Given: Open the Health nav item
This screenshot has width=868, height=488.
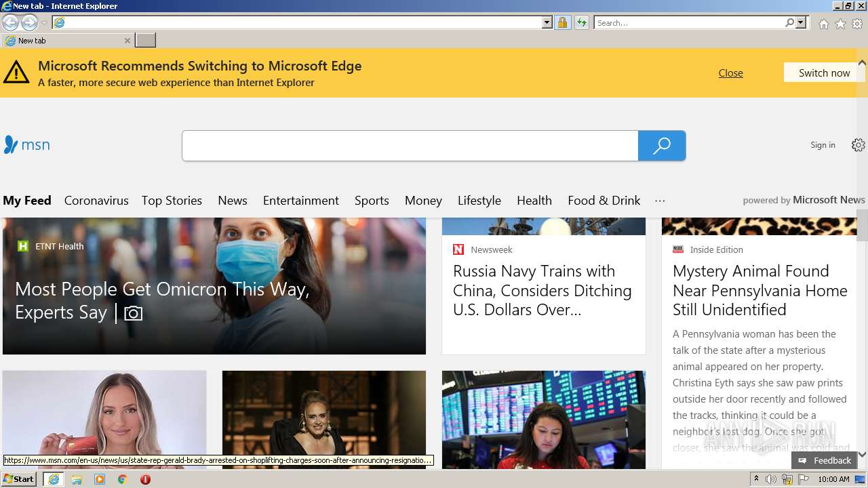Looking at the screenshot, I should [x=534, y=201].
